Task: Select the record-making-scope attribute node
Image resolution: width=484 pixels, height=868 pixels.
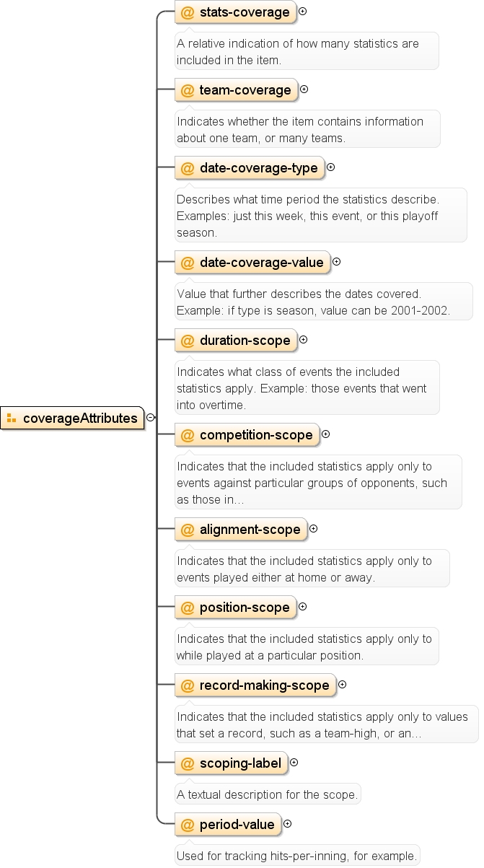Action: pos(255,685)
